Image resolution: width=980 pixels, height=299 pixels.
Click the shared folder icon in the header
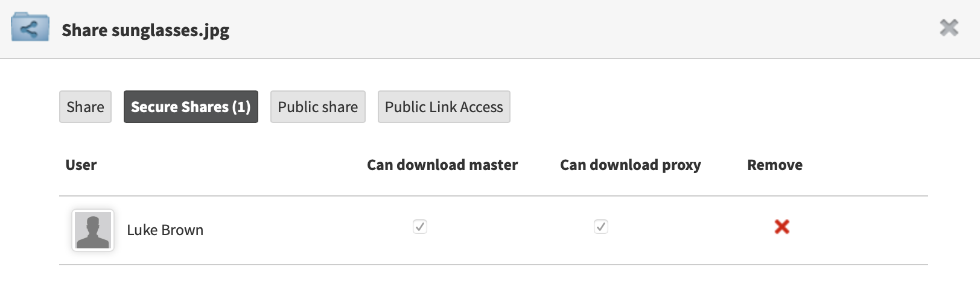pyautogui.click(x=30, y=27)
